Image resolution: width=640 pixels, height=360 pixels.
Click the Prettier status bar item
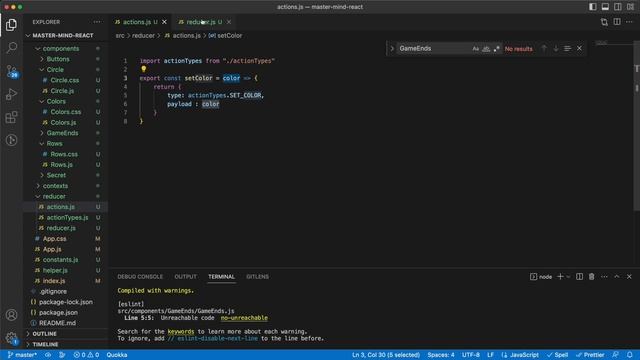tap(590, 355)
